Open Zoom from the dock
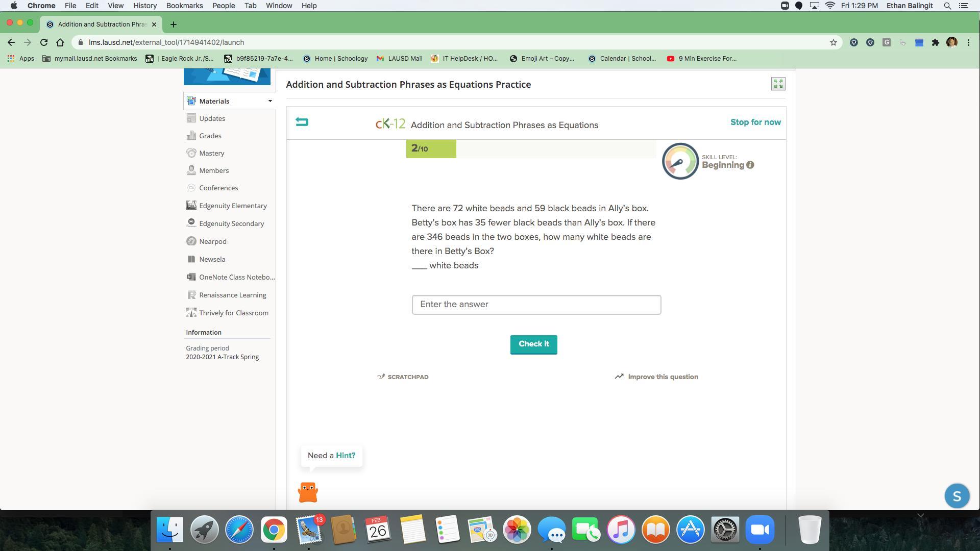This screenshot has width=980, height=551. [x=759, y=530]
